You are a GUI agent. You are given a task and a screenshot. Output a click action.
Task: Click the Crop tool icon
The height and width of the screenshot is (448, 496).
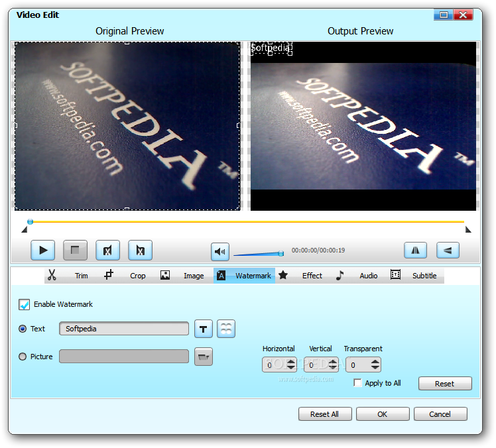109,274
